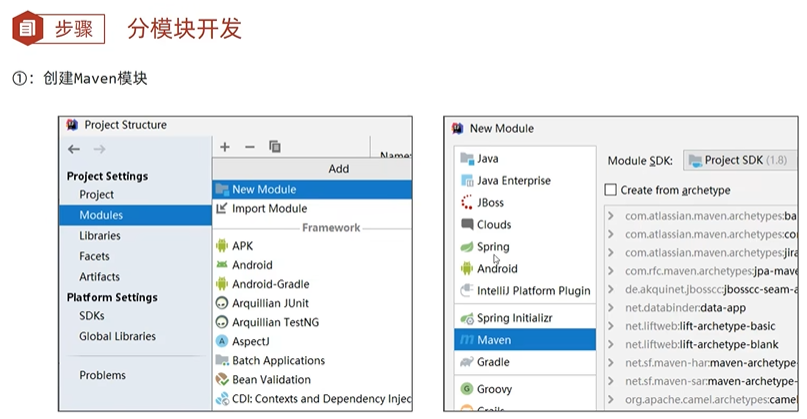Choose Maven in module type list
Image resolution: width=807 pixels, height=419 pixels.
pos(494,340)
